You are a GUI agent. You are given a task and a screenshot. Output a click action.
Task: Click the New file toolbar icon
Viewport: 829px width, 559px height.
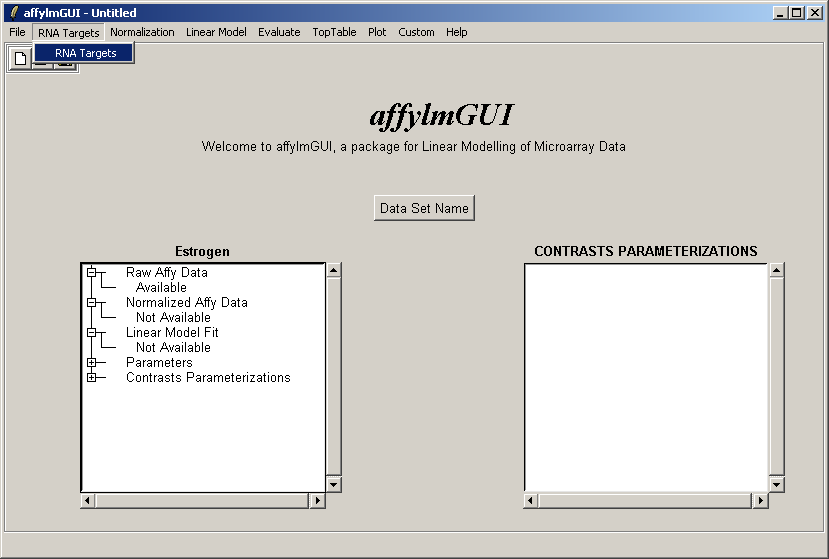coord(20,59)
